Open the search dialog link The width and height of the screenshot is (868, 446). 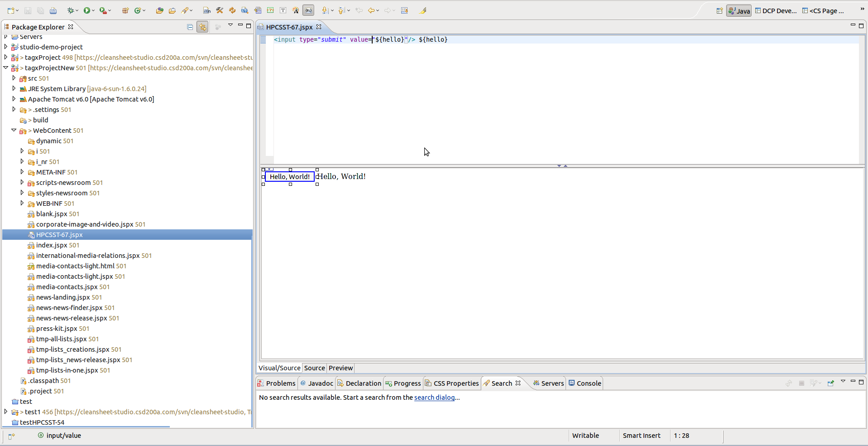[x=434, y=398]
